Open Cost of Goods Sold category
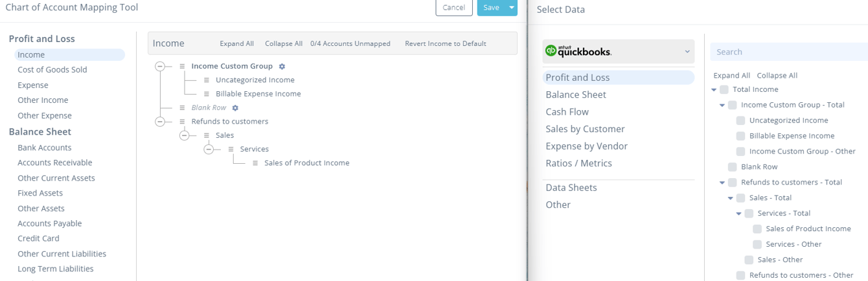Screen dimensions: 868x281 click(x=52, y=70)
